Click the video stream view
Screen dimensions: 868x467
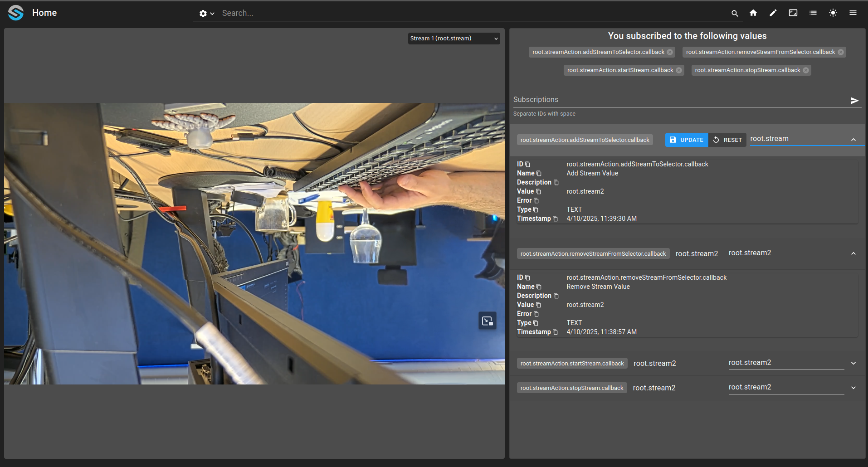click(x=254, y=243)
